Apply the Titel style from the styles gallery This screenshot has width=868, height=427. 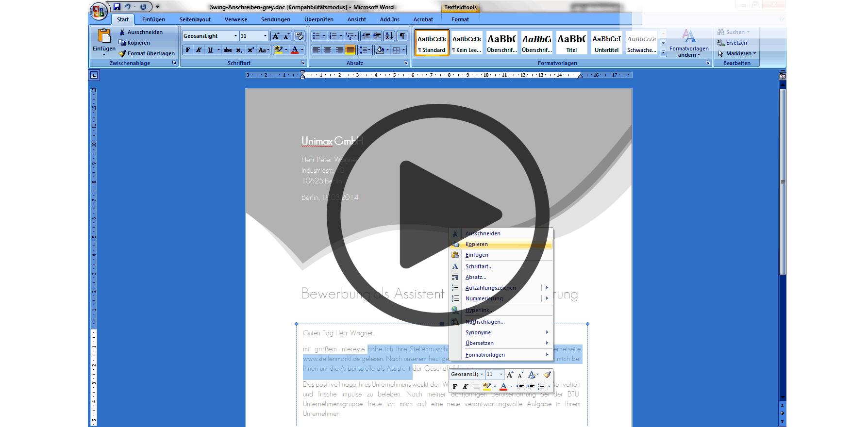[x=571, y=43]
